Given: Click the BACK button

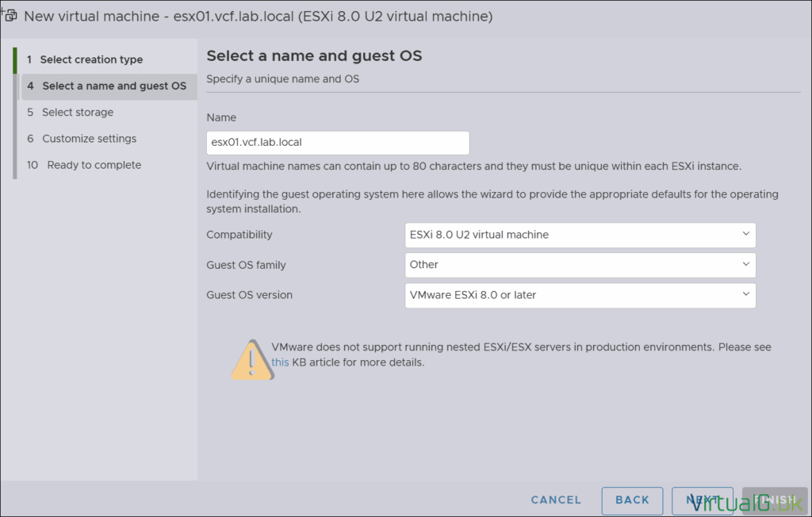Looking at the screenshot, I should [x=632, y=500].
